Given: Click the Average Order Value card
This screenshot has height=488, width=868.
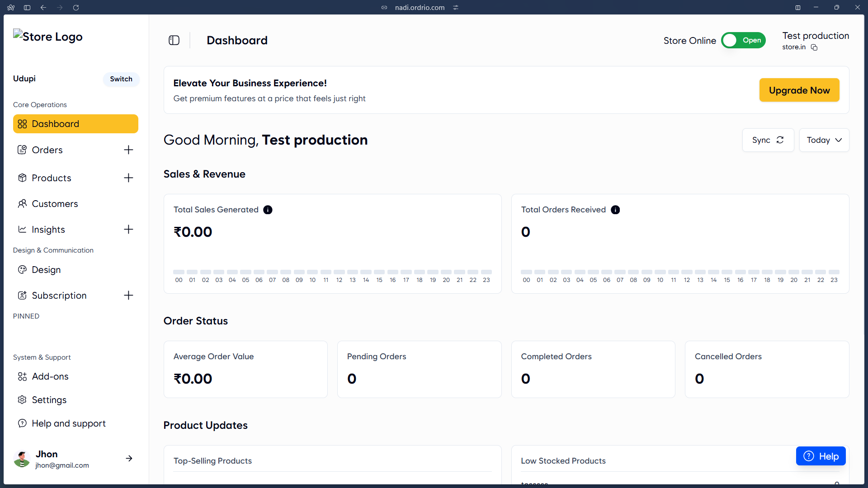Looking at the screenshot, I should click(245, 370).
